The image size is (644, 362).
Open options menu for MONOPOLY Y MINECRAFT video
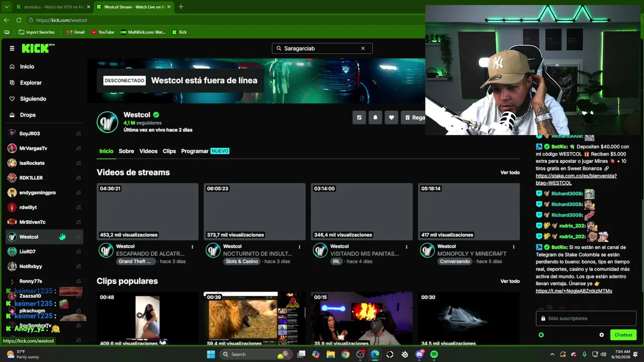[x=514, y=247]
